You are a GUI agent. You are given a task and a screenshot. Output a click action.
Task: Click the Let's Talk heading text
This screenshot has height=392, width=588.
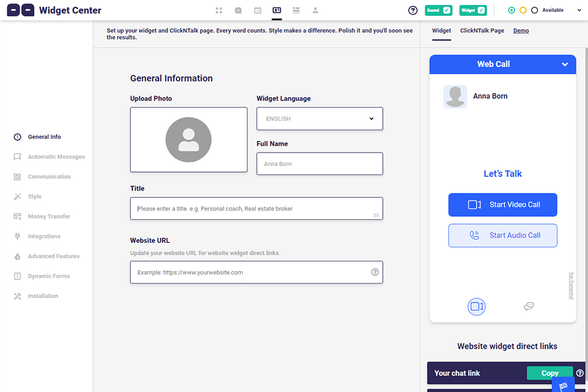click(502, 174)
